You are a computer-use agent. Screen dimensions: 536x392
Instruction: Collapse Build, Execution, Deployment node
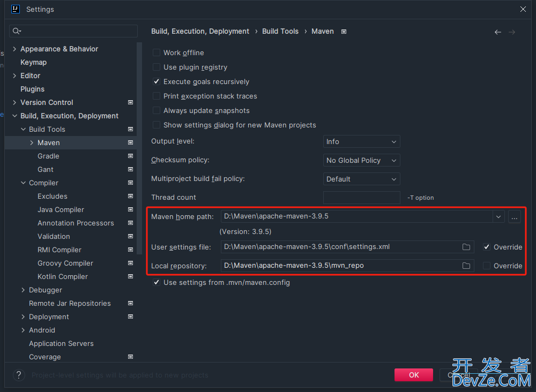tap(14, 116)
